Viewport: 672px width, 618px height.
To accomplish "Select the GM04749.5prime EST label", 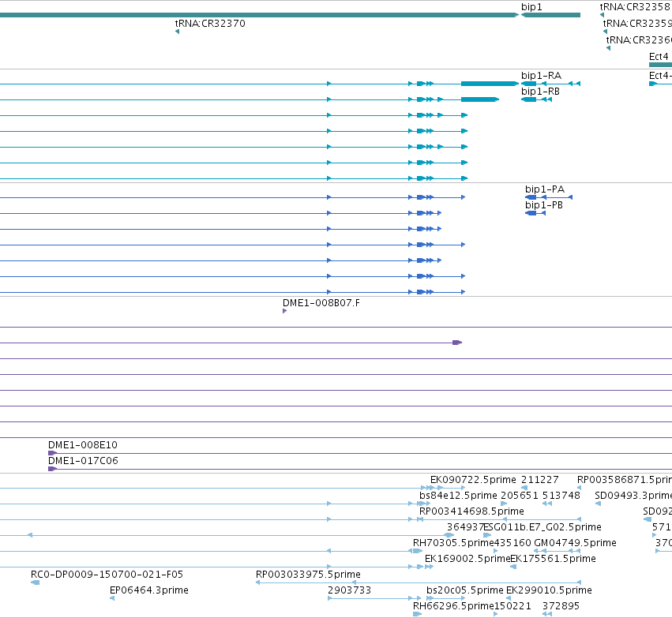I will [575, 543].
